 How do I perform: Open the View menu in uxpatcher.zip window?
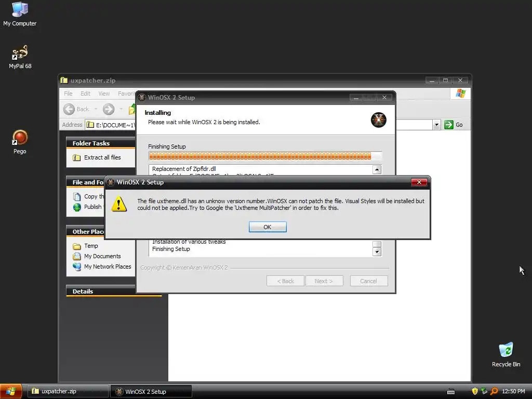point(104,94)
